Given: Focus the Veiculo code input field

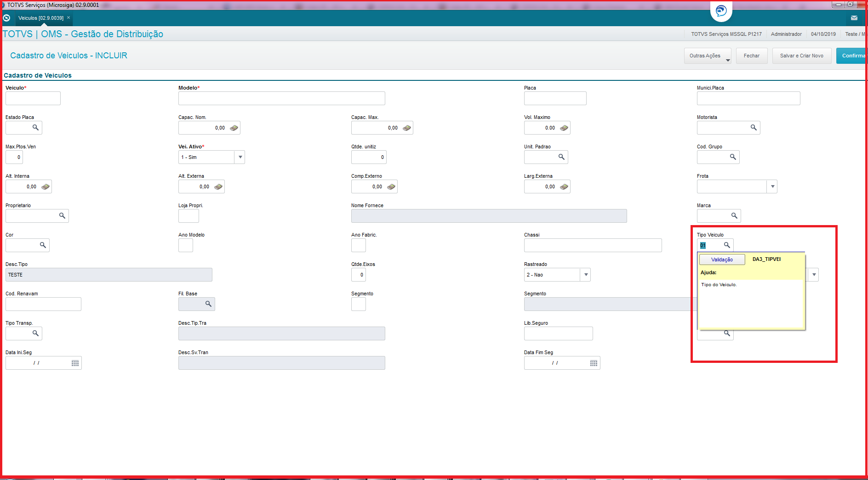Looking at the screenshot, I should [33, 98].
